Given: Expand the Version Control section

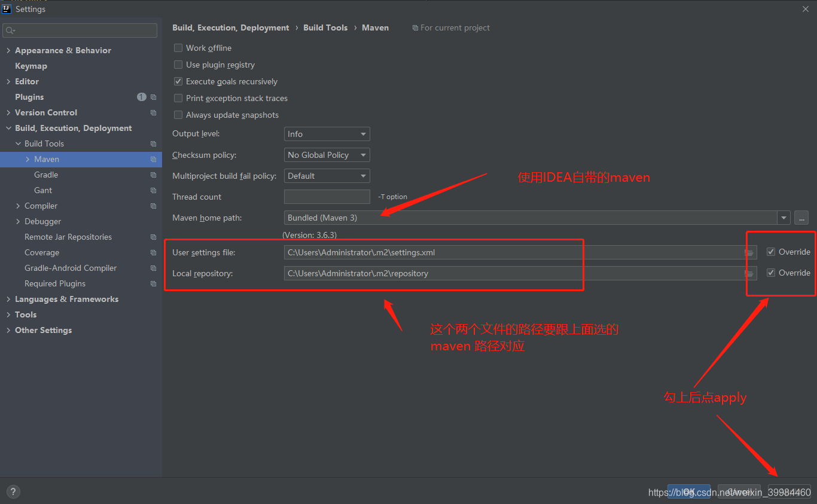Looking at the screenshot, I should point(8,112).
